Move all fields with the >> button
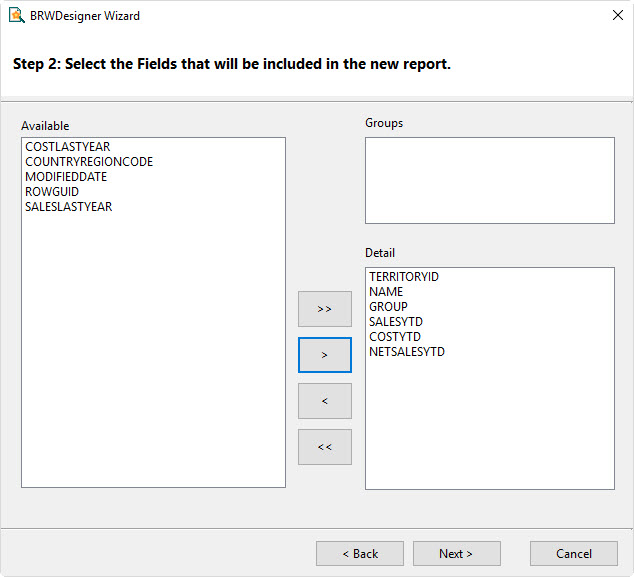Screen dimensions: 634x577 point(325,309)
